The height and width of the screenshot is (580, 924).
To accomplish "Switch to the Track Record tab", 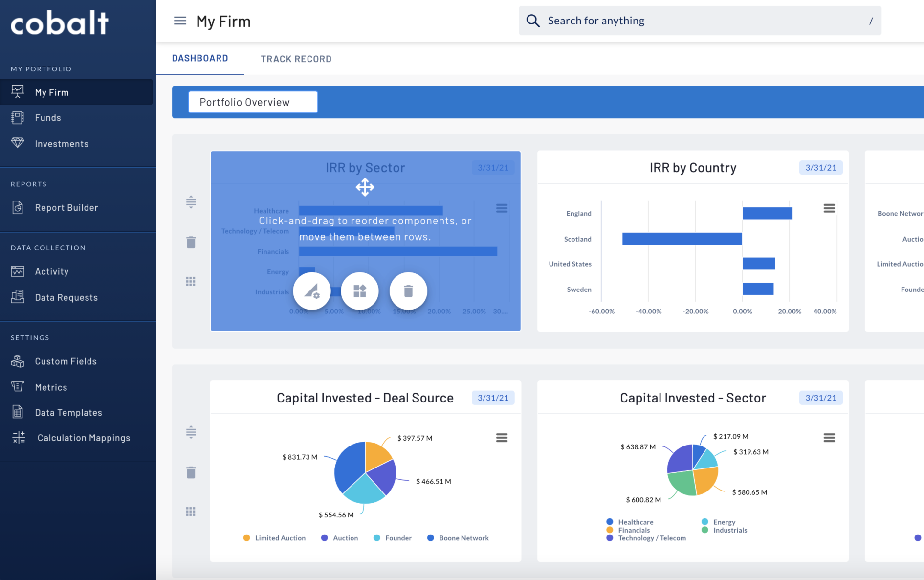I will click(296, 59).
